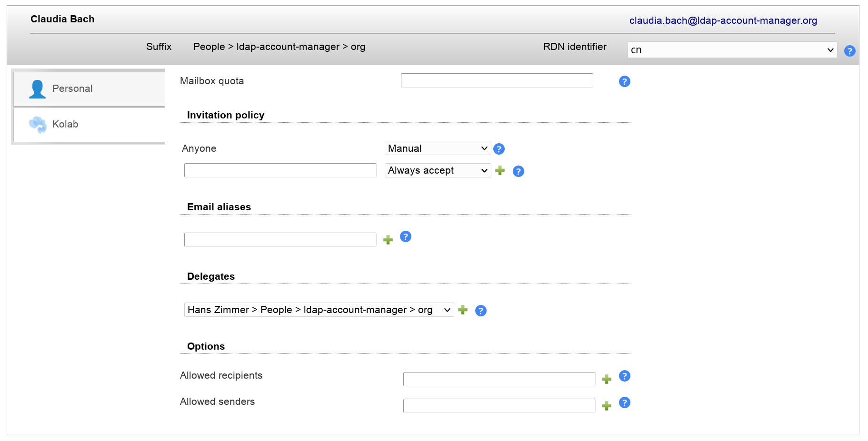Click help icon beside RDN identifier dropdown
This screenshot has height=441, width=868.
(x=849, y=51)
